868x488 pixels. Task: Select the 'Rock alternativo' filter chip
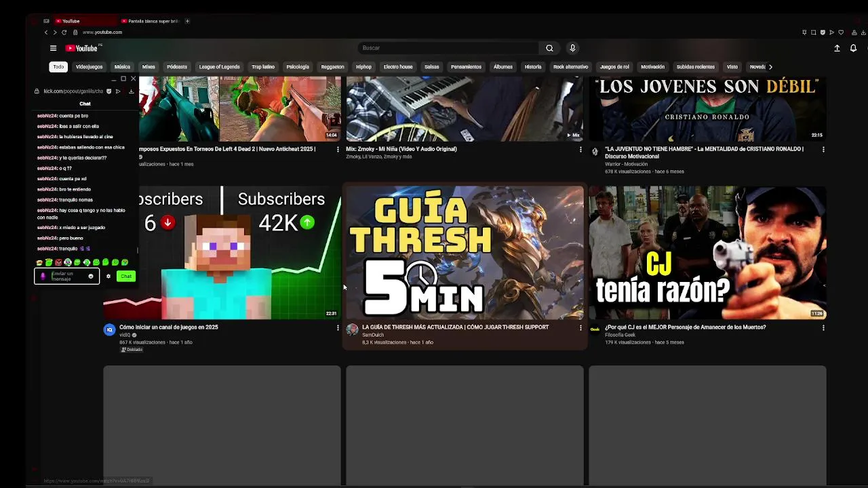point(570,67)
